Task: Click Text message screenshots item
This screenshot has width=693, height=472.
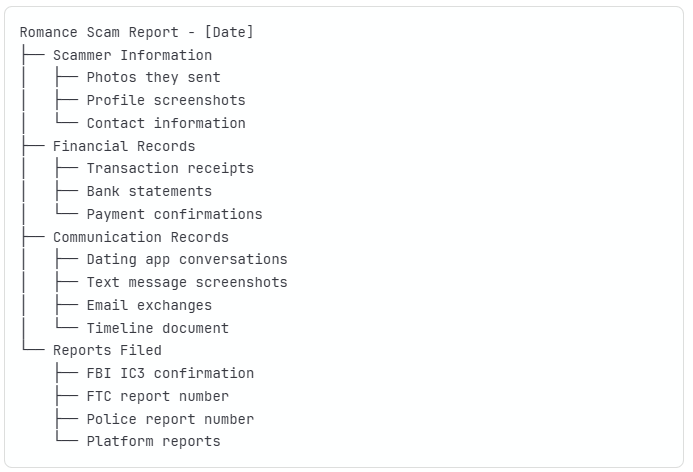Action: click(186, 282)
